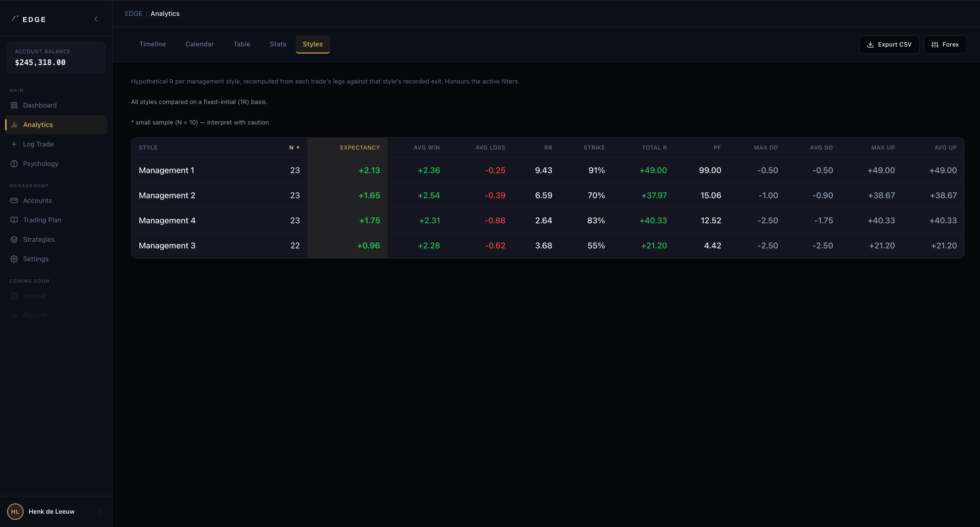Click avg loss value -0.62

click(495, 246)
